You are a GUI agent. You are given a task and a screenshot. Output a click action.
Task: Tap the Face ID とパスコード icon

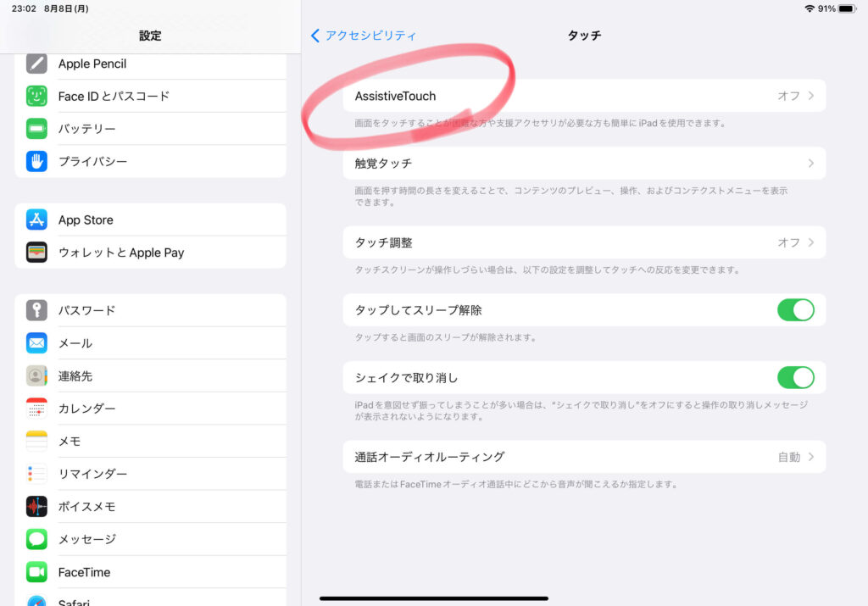click(36, 96)
